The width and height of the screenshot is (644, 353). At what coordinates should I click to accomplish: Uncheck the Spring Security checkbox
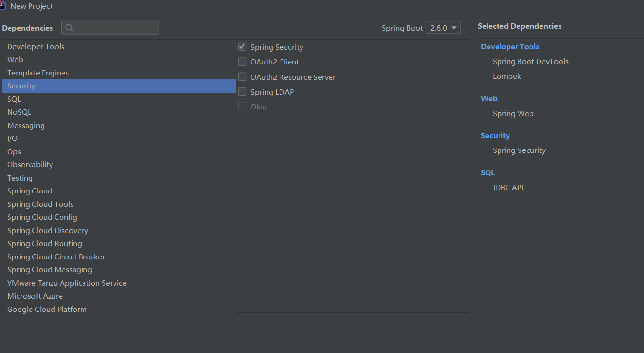tap(242, 47)
